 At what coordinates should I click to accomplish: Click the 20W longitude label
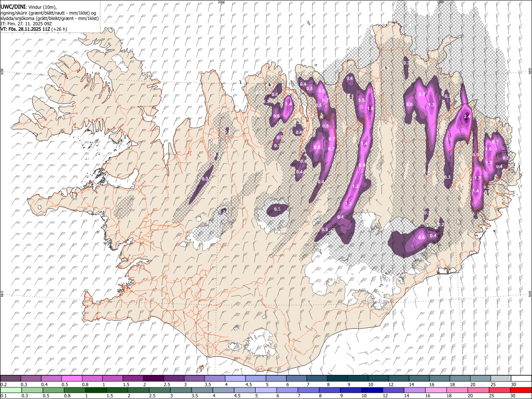[221, 2]
